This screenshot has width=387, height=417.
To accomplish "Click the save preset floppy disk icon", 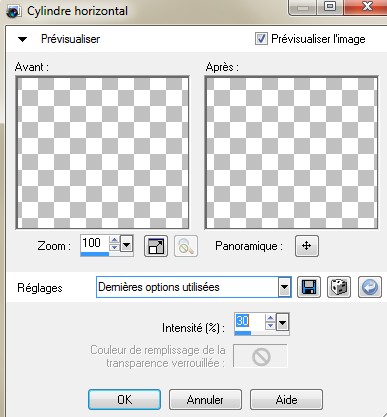I will 309,287.
